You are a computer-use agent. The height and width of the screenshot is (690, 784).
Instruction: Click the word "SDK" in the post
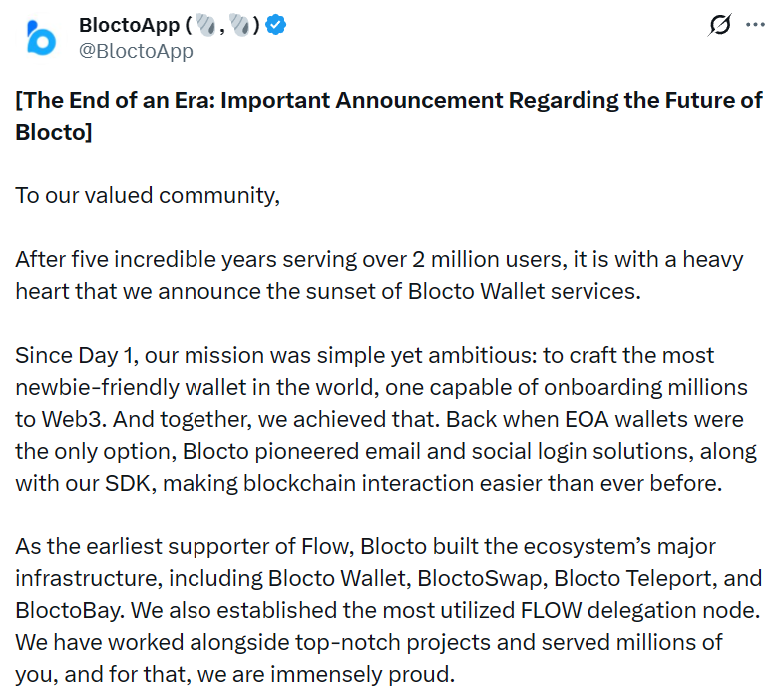[x=148, y=484]
